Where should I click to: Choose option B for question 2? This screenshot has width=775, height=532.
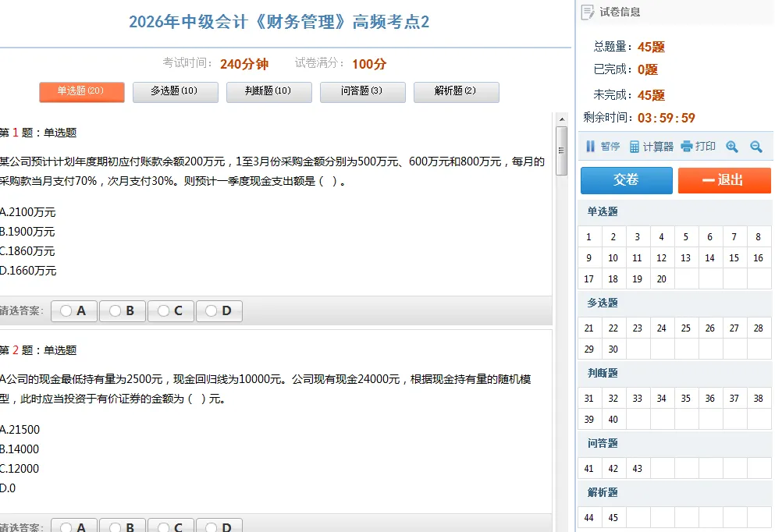[123, 527]
